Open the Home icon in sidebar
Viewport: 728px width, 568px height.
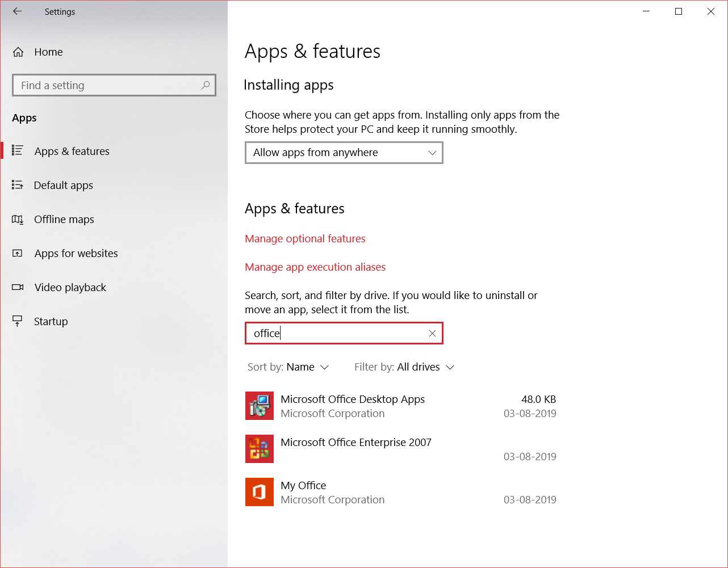point(18,52)
